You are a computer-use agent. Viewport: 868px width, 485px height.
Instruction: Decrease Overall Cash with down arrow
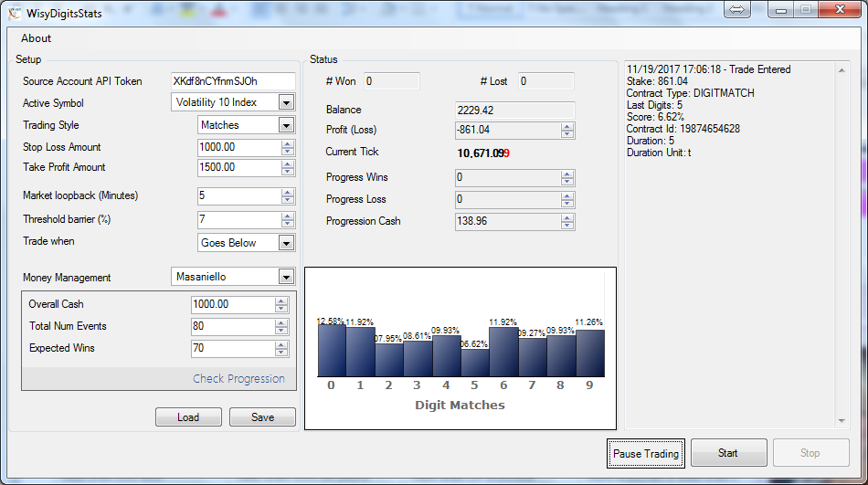pos(281,309)
